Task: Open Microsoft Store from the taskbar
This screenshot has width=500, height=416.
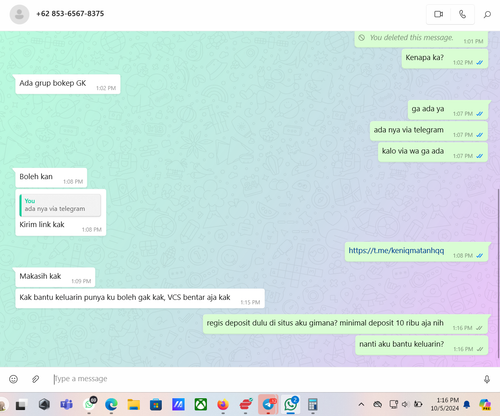Action: [x=156, y=405]
